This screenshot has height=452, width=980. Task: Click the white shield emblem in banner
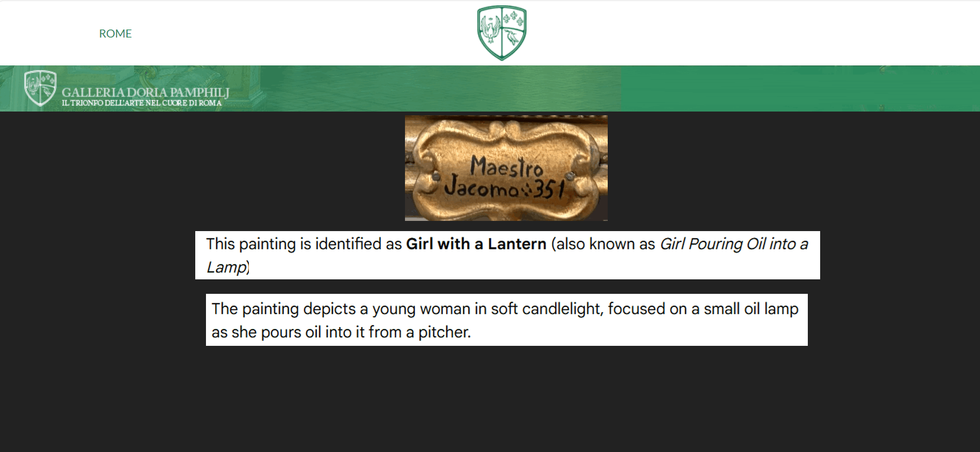[x=40, y=88]
